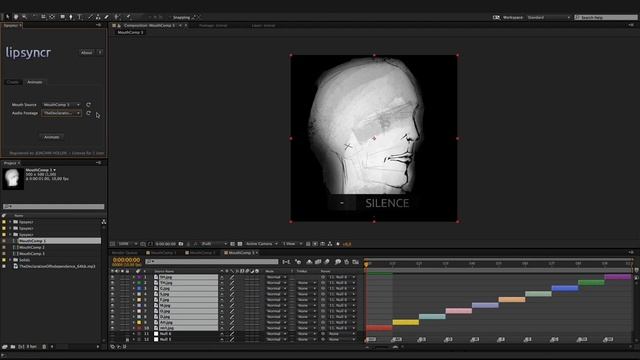Open Render Queue timeline tab

click(x=125, y=253)
